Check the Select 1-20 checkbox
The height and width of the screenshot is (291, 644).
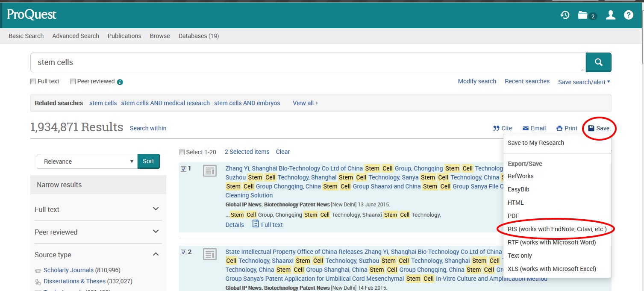tap(182, 152)
